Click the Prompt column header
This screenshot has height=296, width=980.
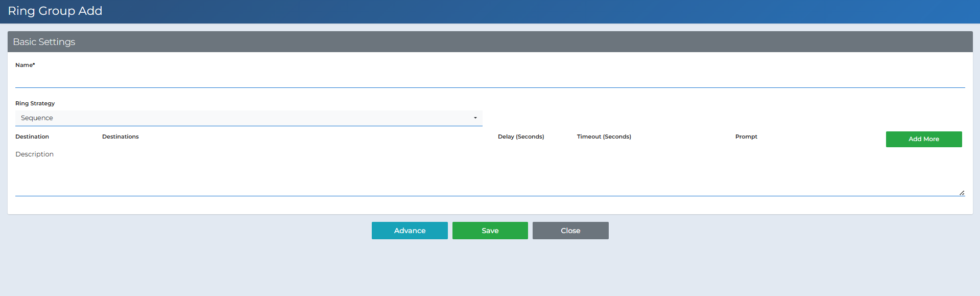(x=746, y=136)
